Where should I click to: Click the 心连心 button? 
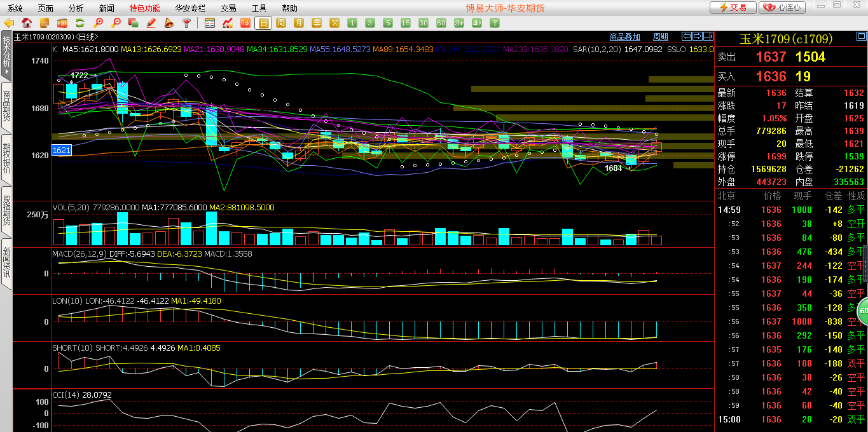pyautogui.click(x=782, y=8)
